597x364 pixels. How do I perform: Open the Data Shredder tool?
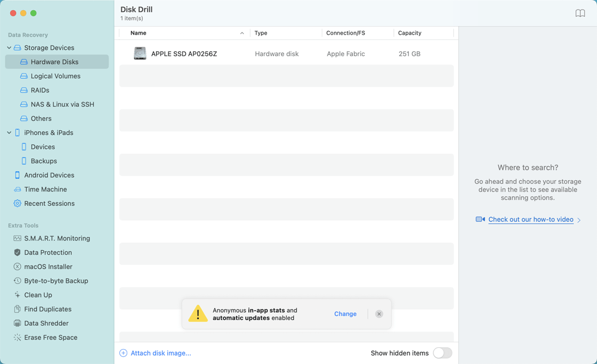tap(45, 323)
